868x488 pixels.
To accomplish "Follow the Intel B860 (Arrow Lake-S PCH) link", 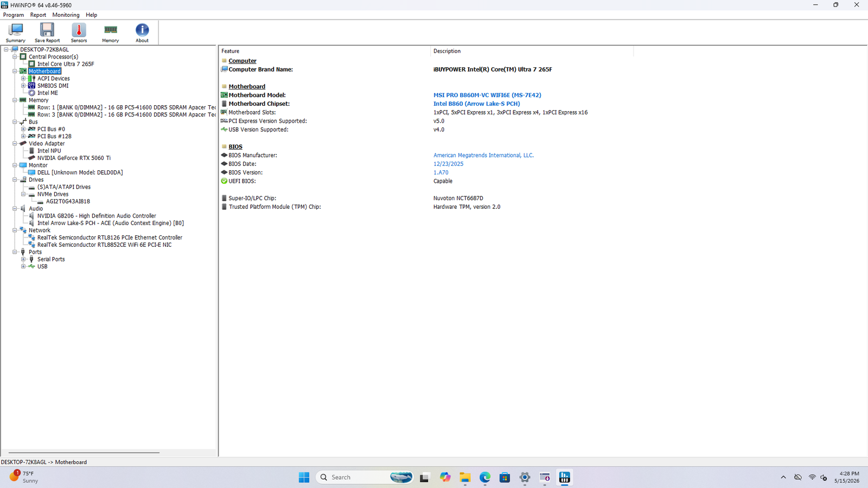I will tap(476, 104).
